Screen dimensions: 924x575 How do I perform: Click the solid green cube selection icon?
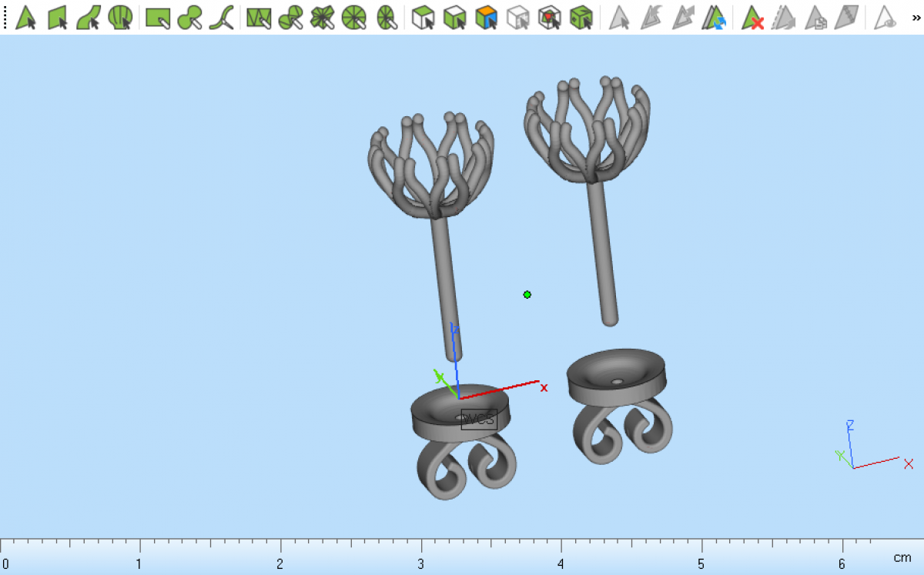(x=581, y=17)
